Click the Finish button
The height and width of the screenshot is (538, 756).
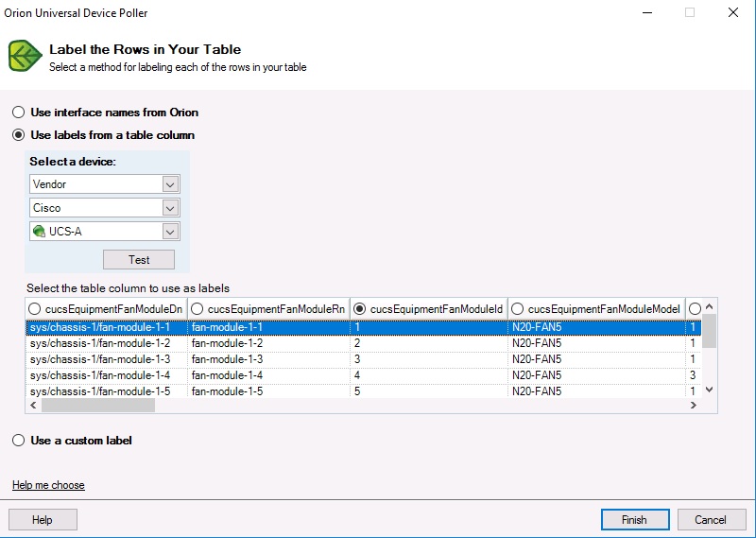[x=635, y=520]
